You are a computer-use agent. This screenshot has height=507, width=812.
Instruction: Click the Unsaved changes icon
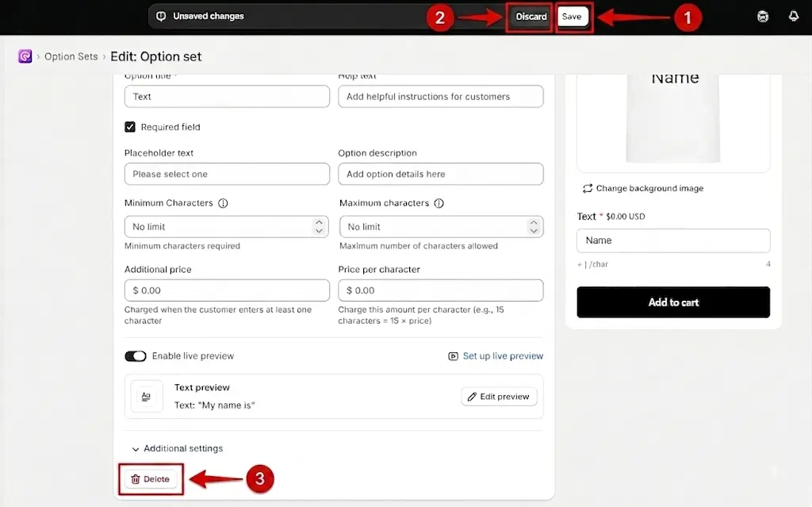(x=161, y=16)
